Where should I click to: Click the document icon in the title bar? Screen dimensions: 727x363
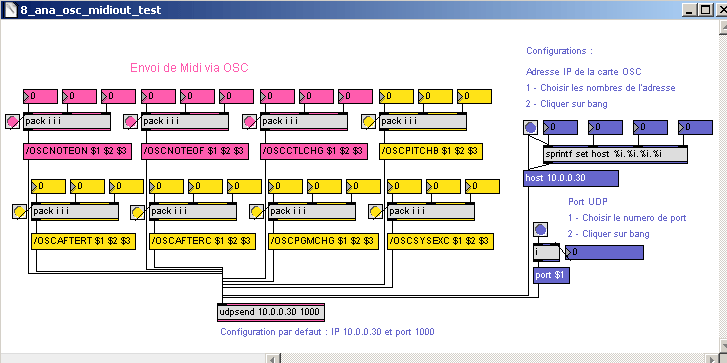tap(11, 10)
